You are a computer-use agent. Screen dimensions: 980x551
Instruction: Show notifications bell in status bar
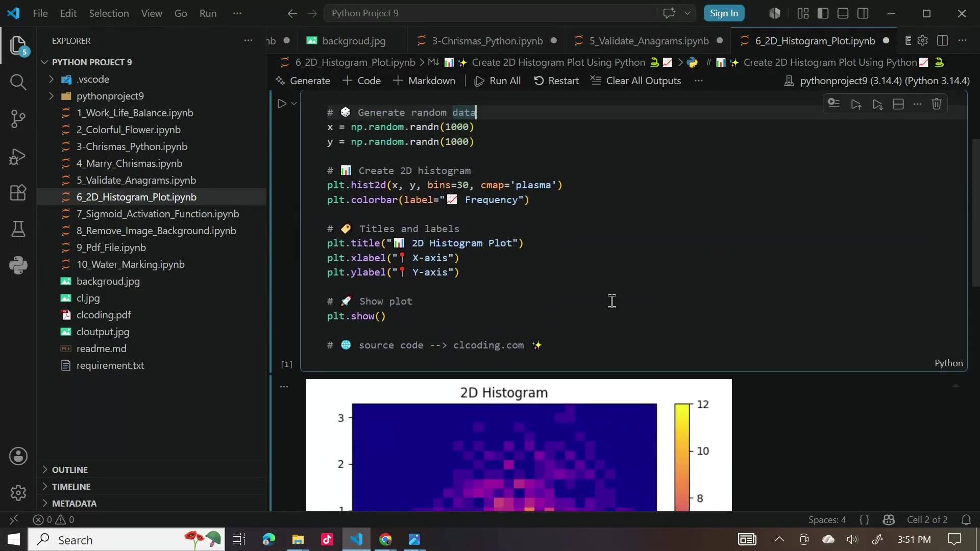pos(966,519)
